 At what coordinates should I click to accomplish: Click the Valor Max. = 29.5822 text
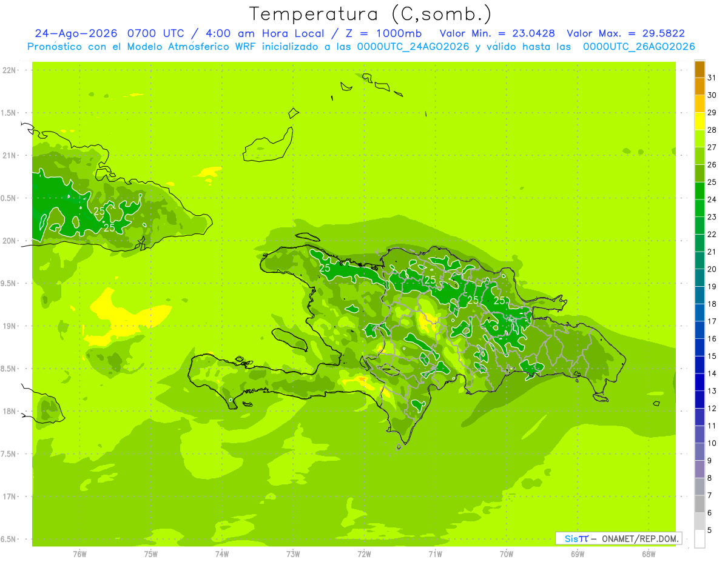click(x=625, y=33)
